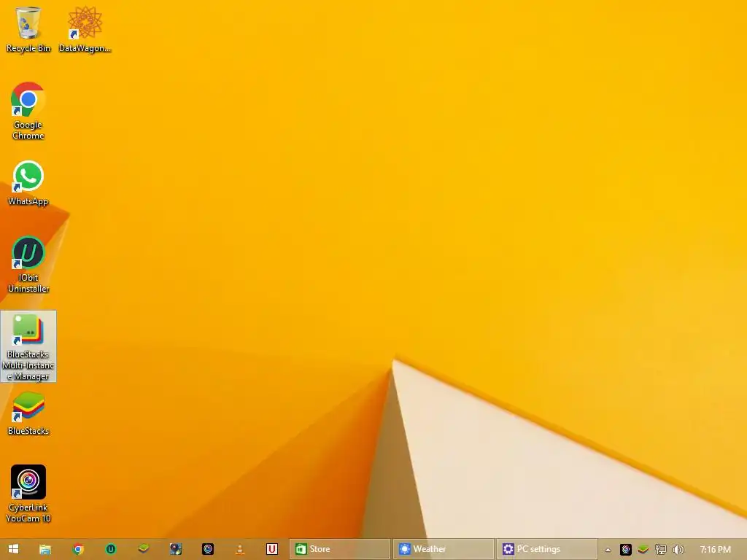Select the WhatsApp desktop shortcut
The height and width of the screenshot is (560, 747).
point(28,183)
